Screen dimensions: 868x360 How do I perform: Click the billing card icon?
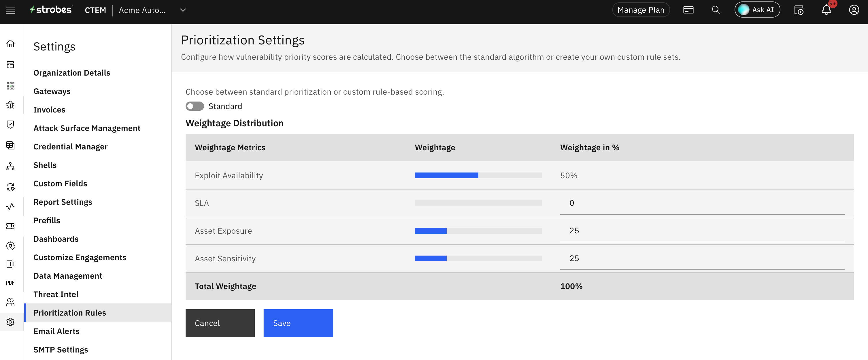(688, 10)
